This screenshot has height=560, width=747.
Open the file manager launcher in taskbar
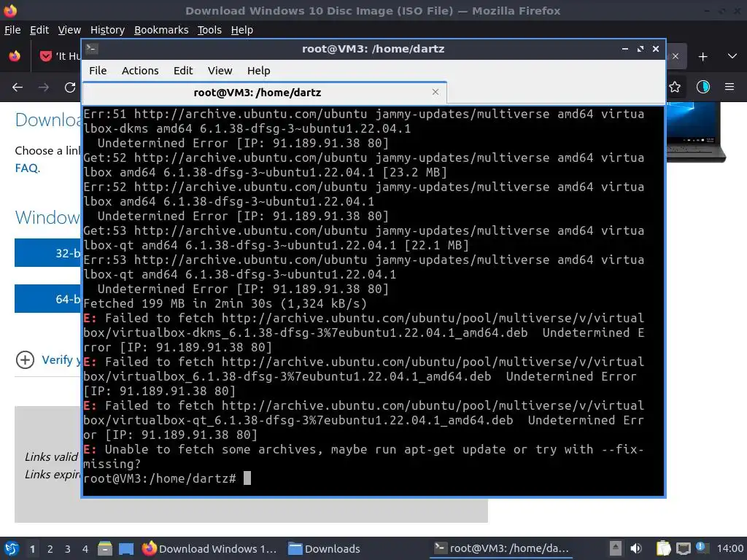point(105,548)
